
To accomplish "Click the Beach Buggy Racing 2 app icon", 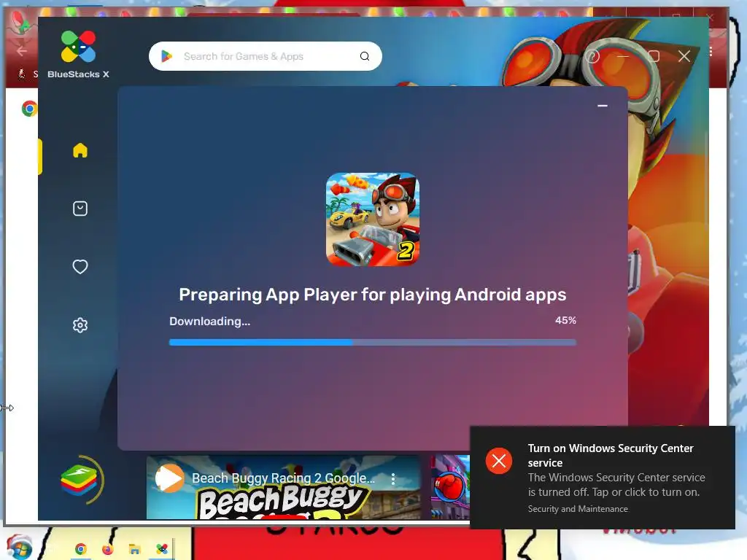I will coord(373,219).
